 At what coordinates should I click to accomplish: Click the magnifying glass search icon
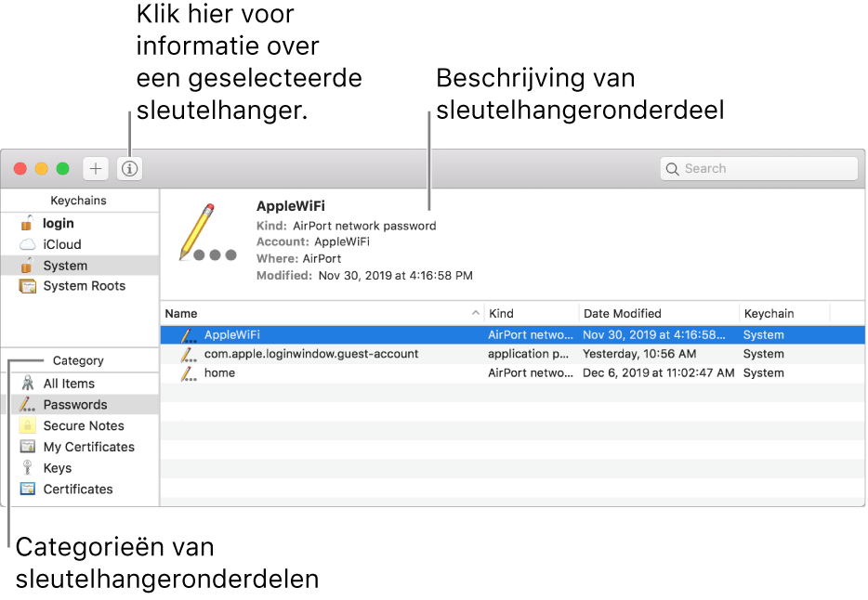(672, 169)
